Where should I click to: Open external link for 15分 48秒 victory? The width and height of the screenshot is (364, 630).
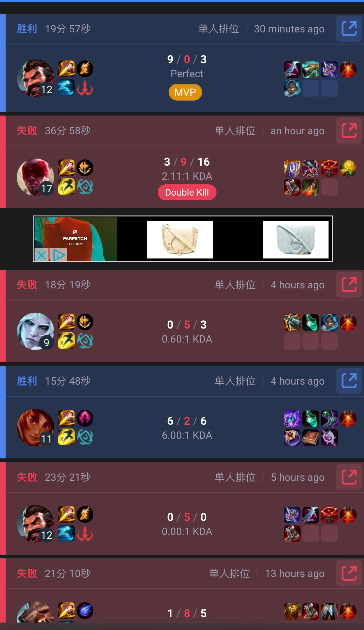point(349,381)
